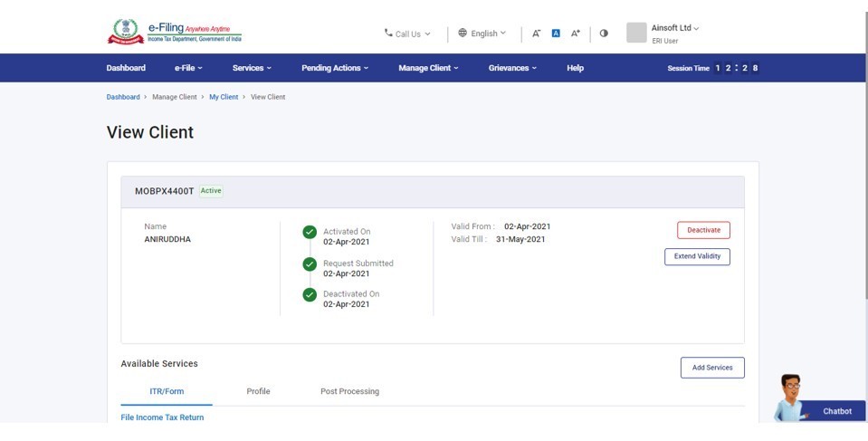Viewport: 868px width, 441px height.
Task: Open the Pending Actions menu
Action: [335, 68]
